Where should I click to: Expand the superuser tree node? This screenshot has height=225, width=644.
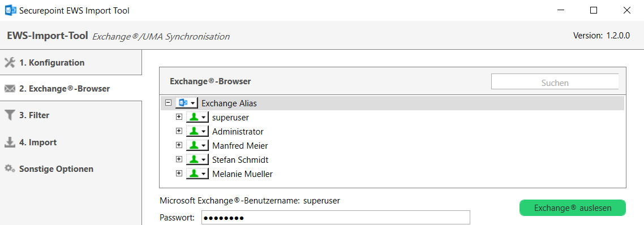179,117
